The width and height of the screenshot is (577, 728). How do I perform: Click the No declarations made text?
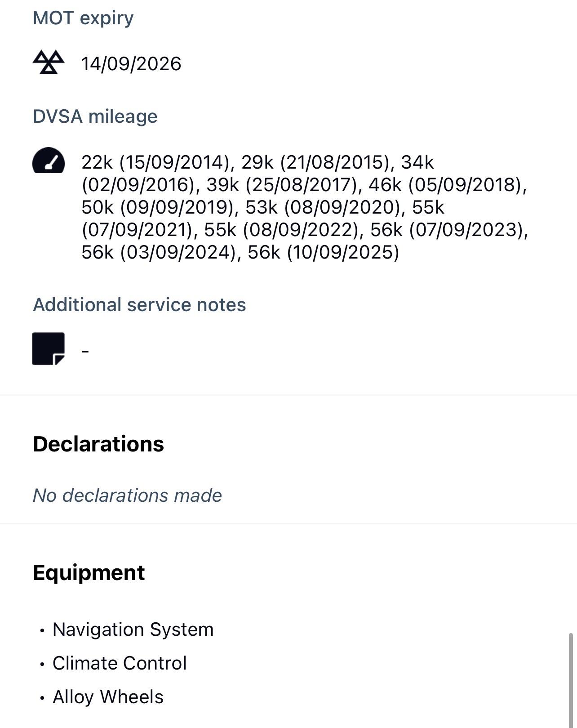coord(127,496)
